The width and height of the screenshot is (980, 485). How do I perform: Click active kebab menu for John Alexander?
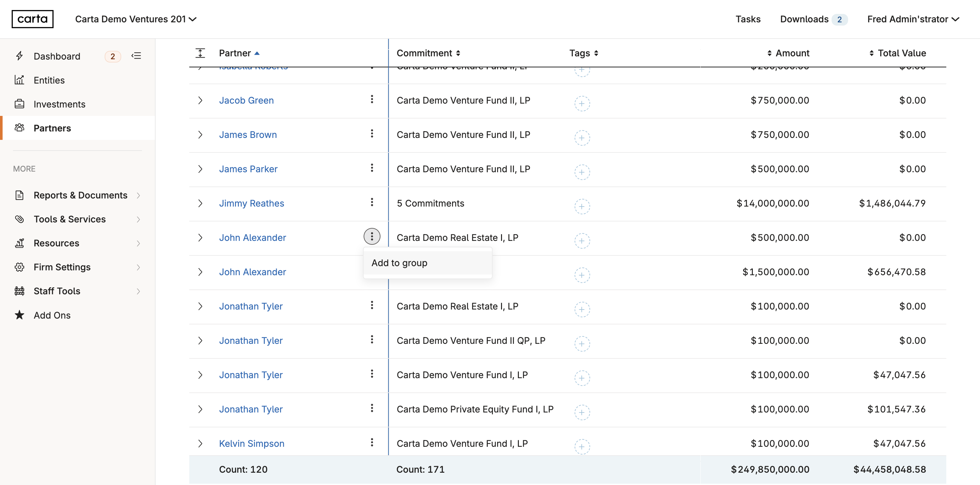point(372,236)
